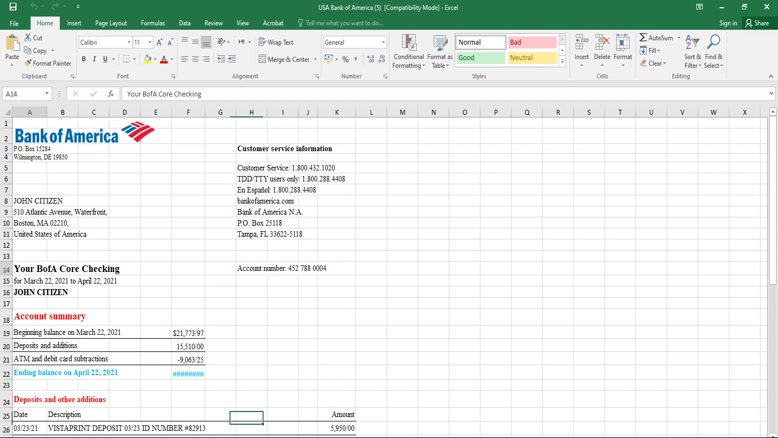Click the formula bar input

[444, 94]
